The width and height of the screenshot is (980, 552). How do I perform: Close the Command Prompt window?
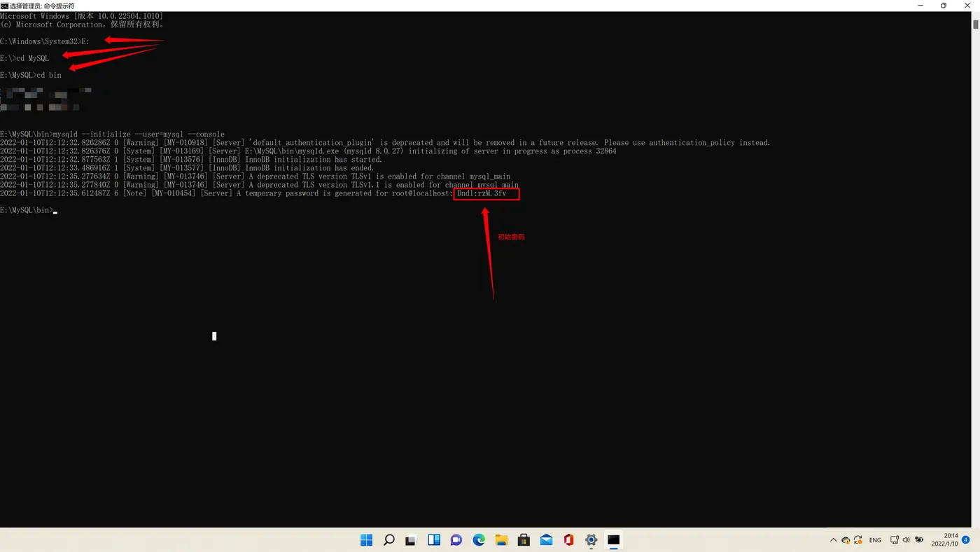[967, 6]
